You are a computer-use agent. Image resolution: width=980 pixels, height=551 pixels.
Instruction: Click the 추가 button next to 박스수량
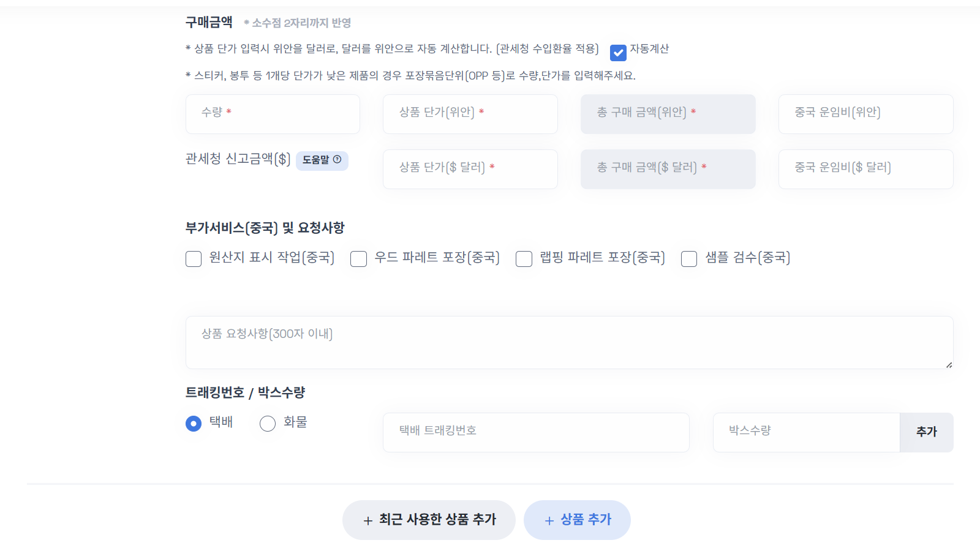926,432
